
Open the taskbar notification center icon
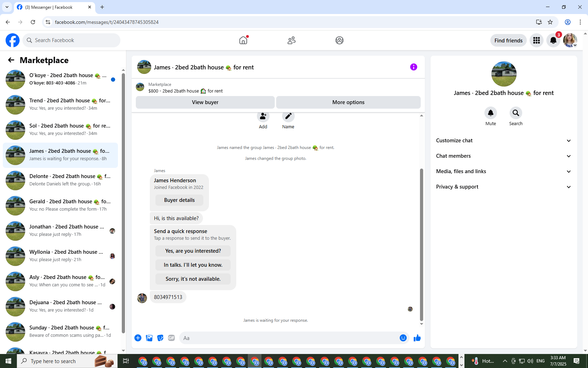click(576, 361)
